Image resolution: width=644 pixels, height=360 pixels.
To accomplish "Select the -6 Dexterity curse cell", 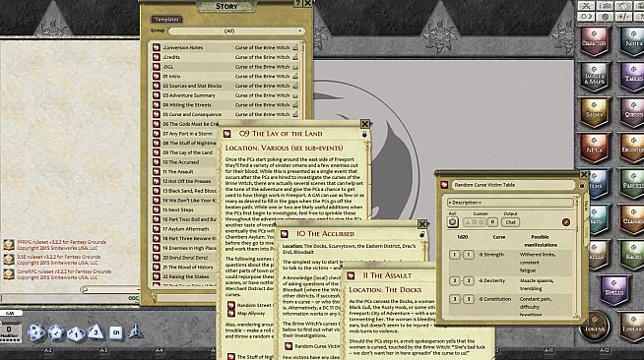I will [490, 281].
